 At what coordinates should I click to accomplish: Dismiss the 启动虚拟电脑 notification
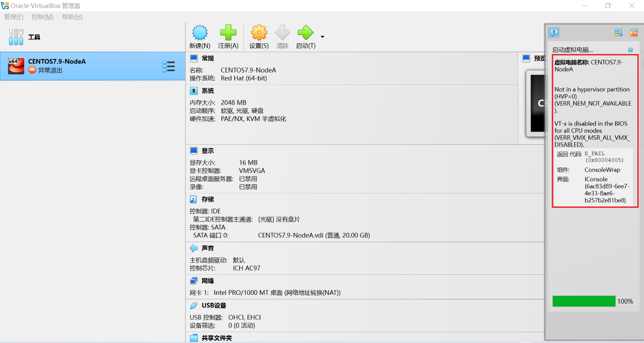click(x=630, y=50)
